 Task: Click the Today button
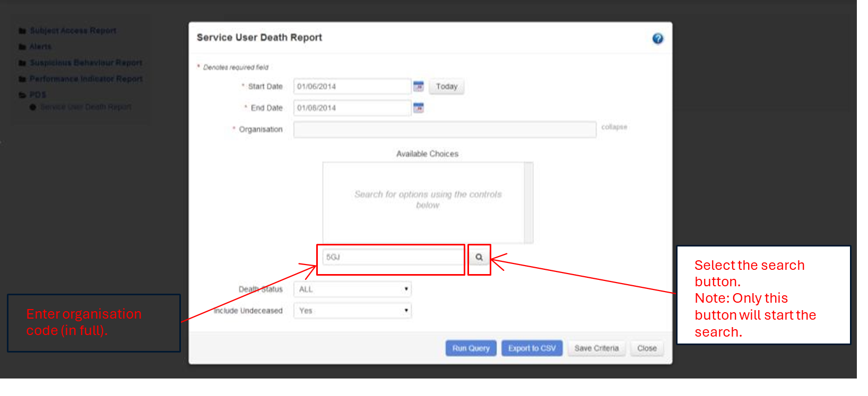(446, 86)
